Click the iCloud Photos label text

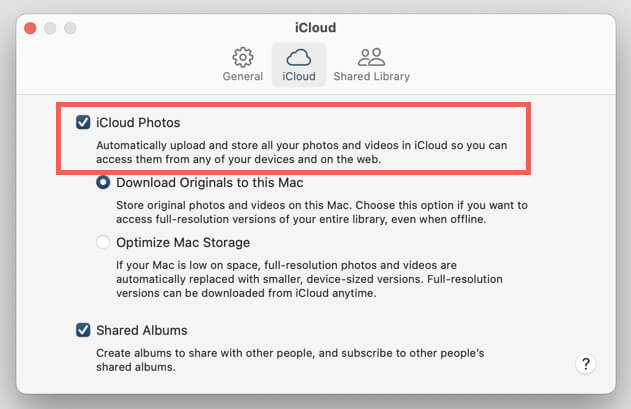138,122
